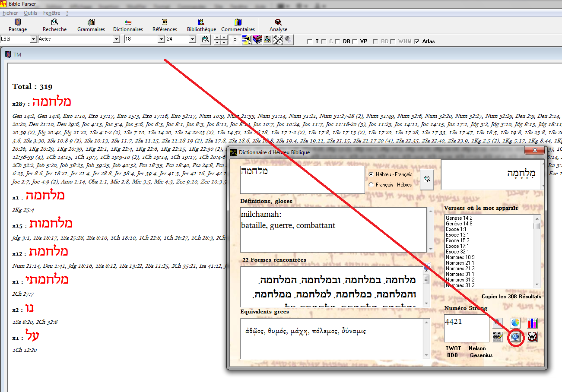
Task: Open the Dictionnaires toolbar item
Action: (128, 25)
